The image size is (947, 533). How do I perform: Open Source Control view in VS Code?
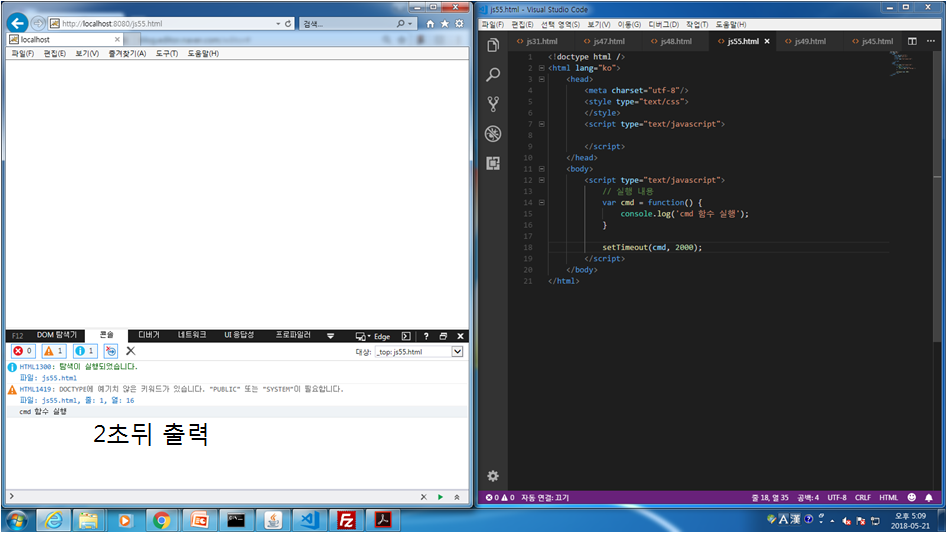point(493,104)
